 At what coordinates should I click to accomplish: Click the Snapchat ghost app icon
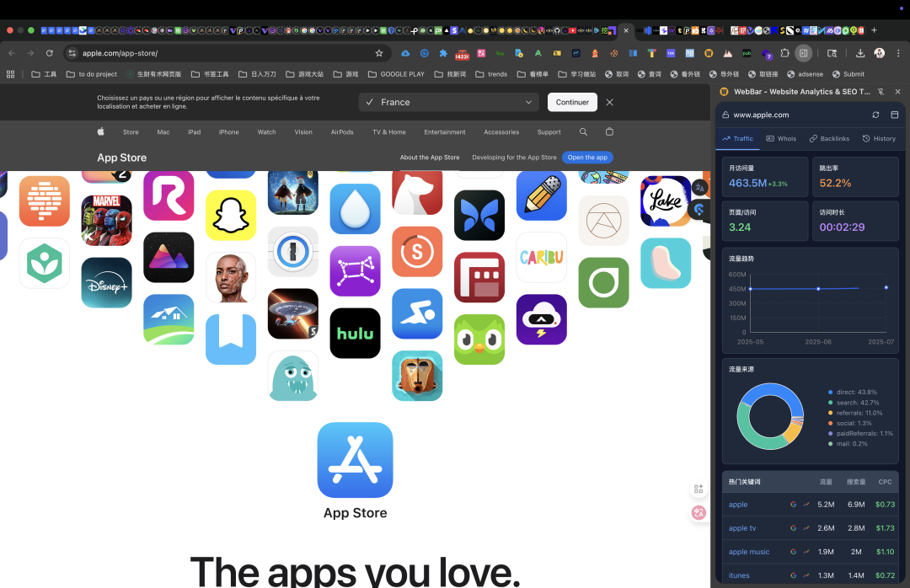231,215
